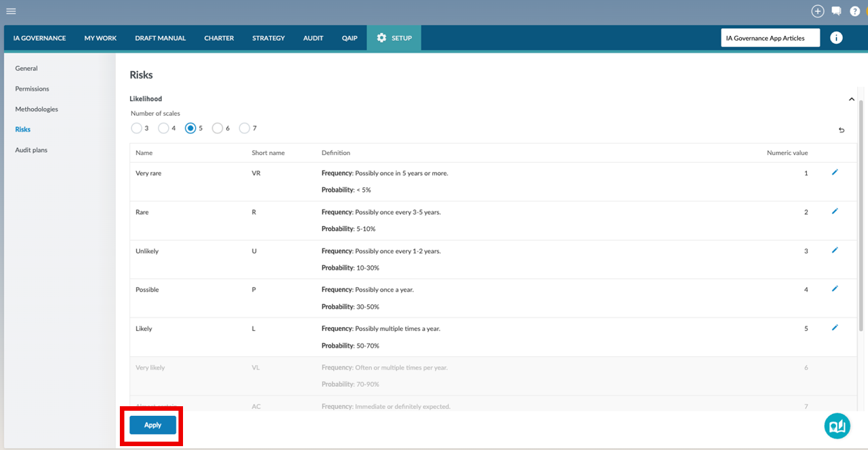Click the IA Governance App Articles field

tap(771, 38)
